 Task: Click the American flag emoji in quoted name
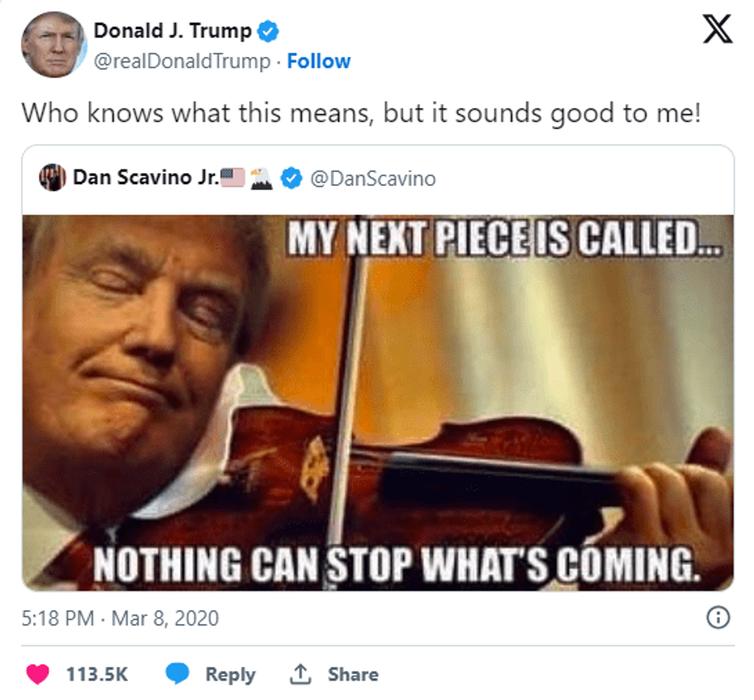click(x=232, y=178)
